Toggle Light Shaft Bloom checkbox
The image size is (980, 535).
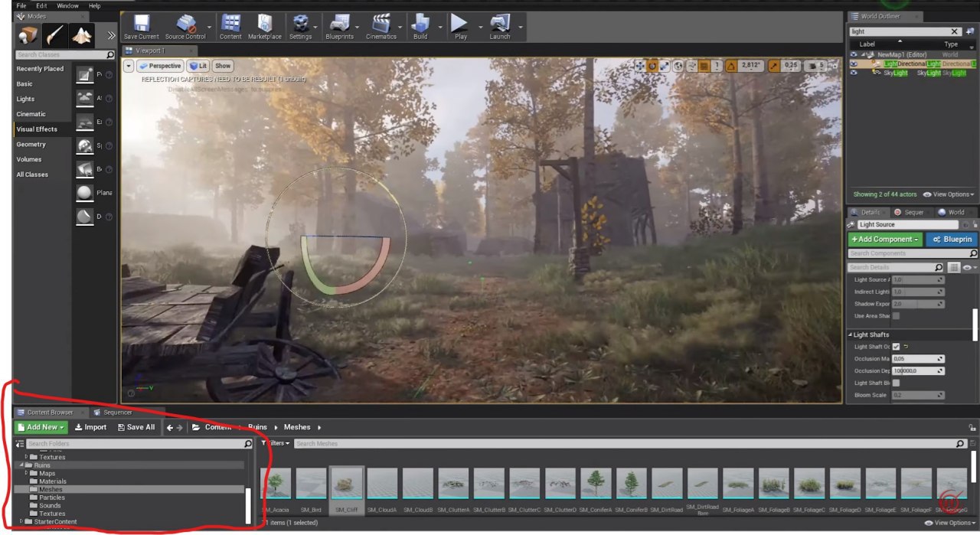pyautogui.click(x=896, y=383)
